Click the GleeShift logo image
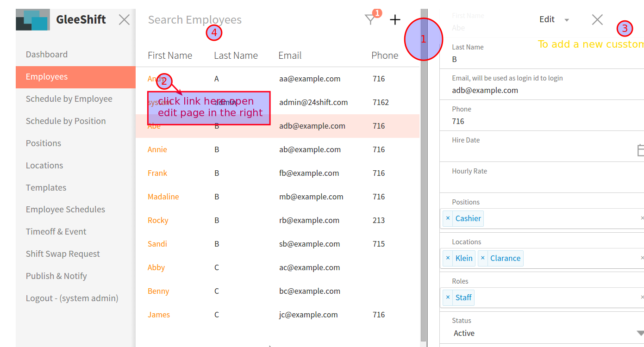Viewport: 644px width, 347px height. [32, 20]
